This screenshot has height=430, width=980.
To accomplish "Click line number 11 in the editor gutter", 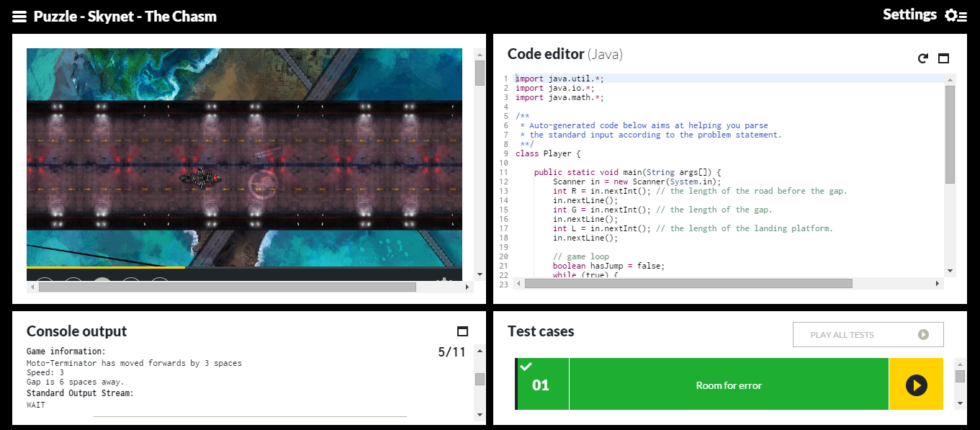I will tap(503, 172).
